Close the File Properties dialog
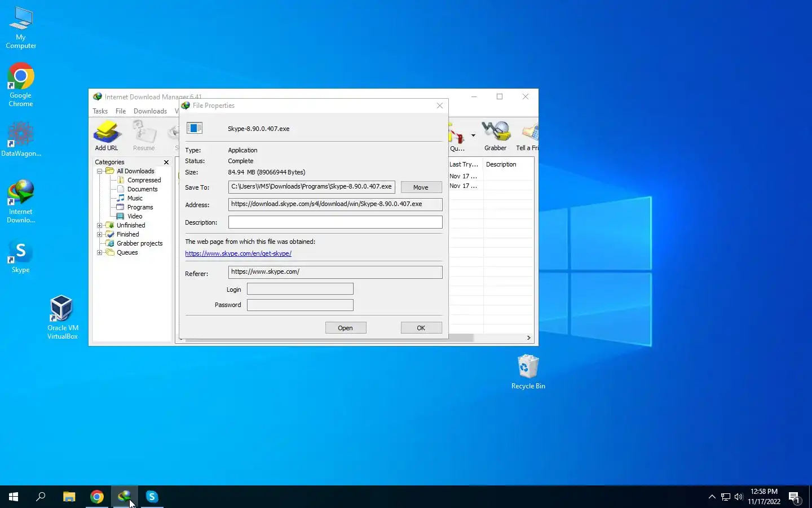812x508 pixels. pos(440,106)
